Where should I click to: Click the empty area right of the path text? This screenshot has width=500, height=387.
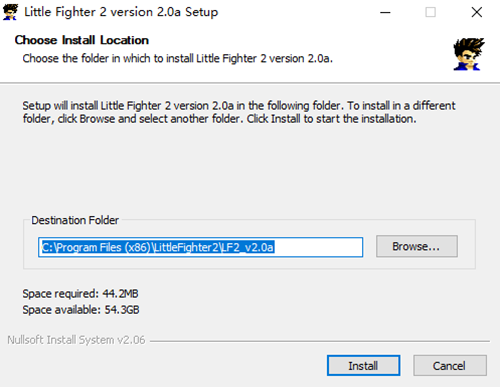pyautogui.click(x=318, y=247)
